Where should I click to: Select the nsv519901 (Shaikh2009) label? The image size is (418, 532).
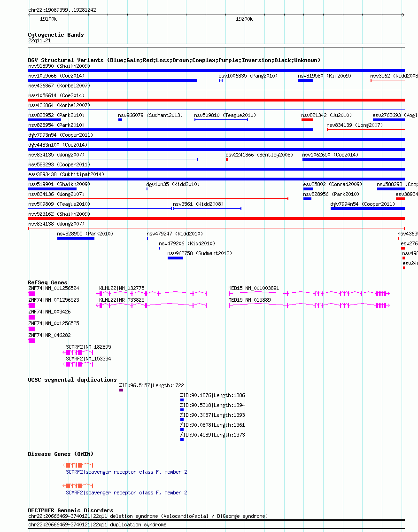(59, 184)
